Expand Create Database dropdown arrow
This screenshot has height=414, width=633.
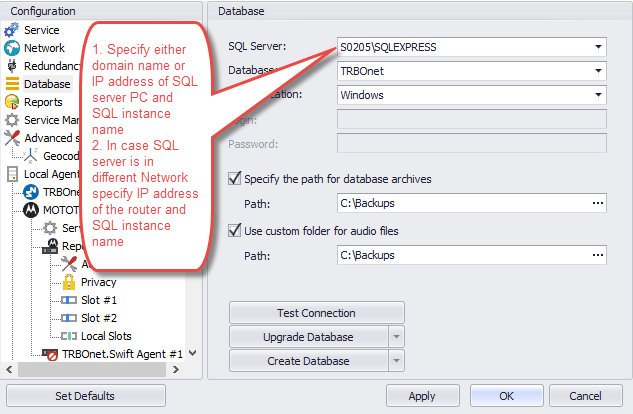point(396,361)
